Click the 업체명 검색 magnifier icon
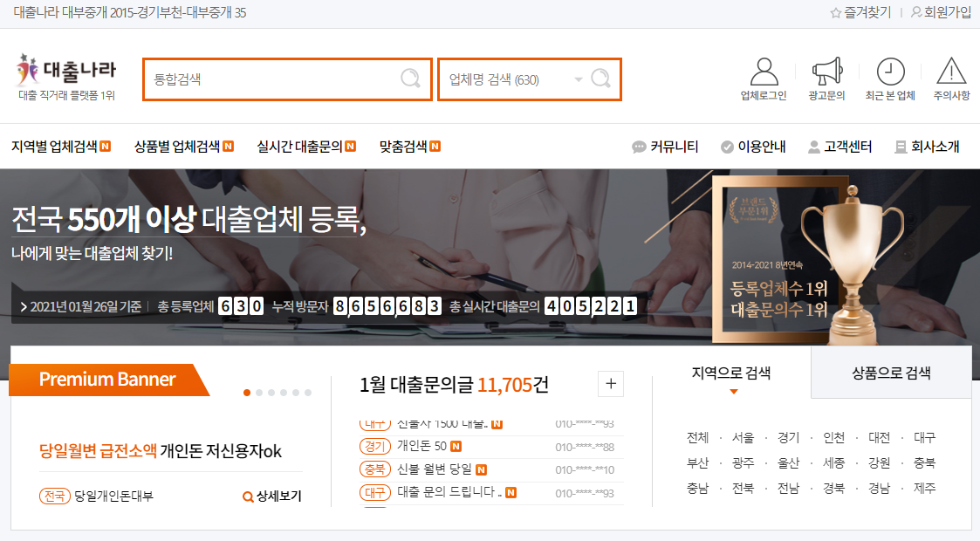The image size is (980, 541). [x=600, y=79]
